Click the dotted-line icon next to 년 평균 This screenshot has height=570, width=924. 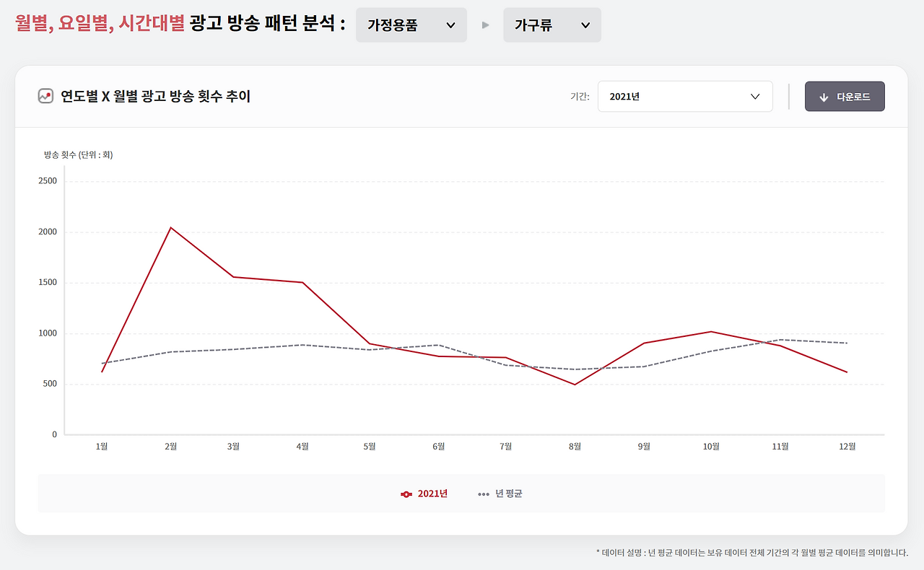(x=482, y=494)
